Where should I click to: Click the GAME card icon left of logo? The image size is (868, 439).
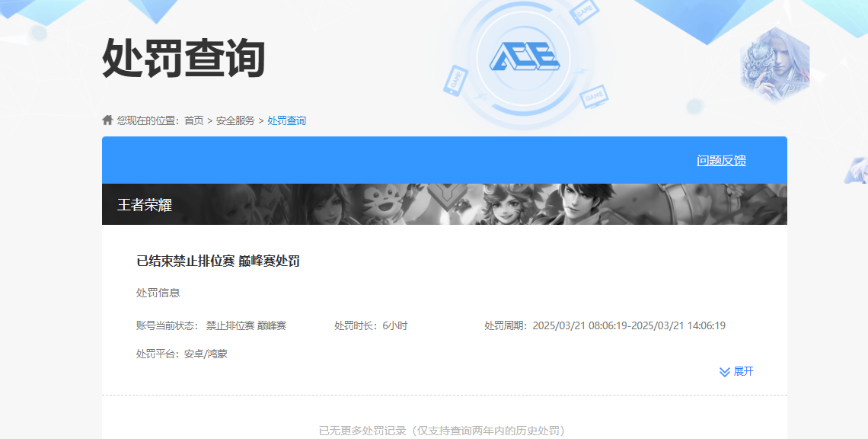[455, 80]
